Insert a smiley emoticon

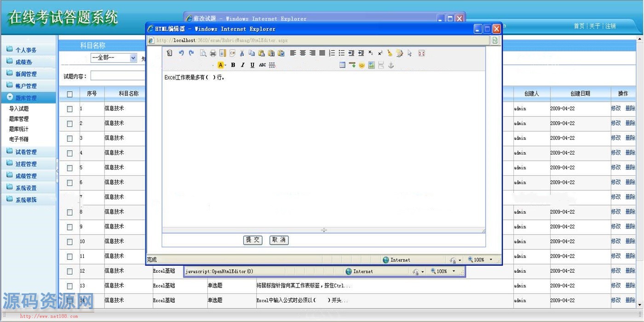pyautogui.click(x=362, y=65)
